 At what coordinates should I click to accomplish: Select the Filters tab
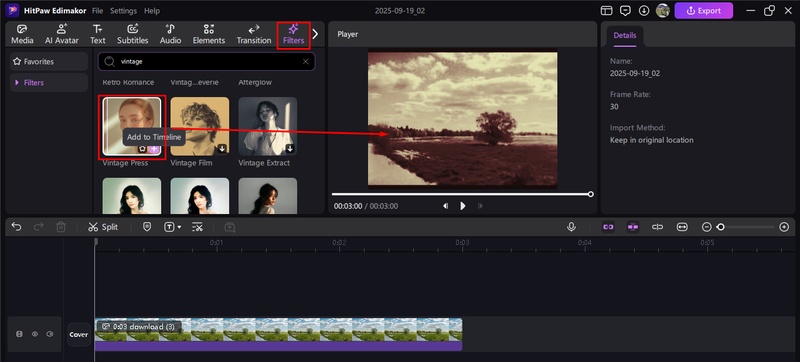(x=293, y=35)
